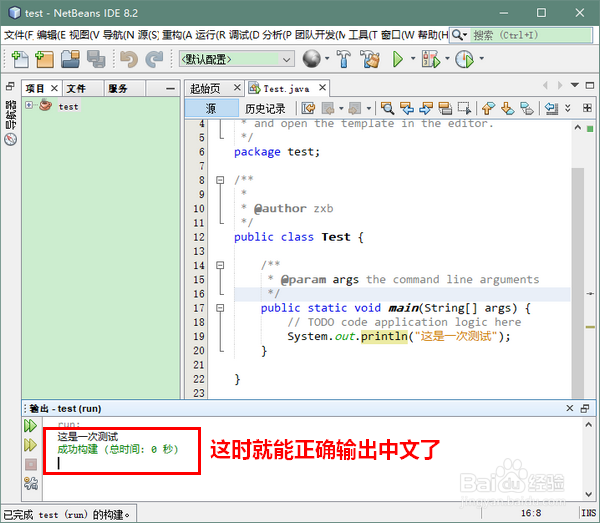Click Previous Bookmark up-arrow icon
This screenshot has width=600, height=523.
pyautogui.click(x=488, y=109)
